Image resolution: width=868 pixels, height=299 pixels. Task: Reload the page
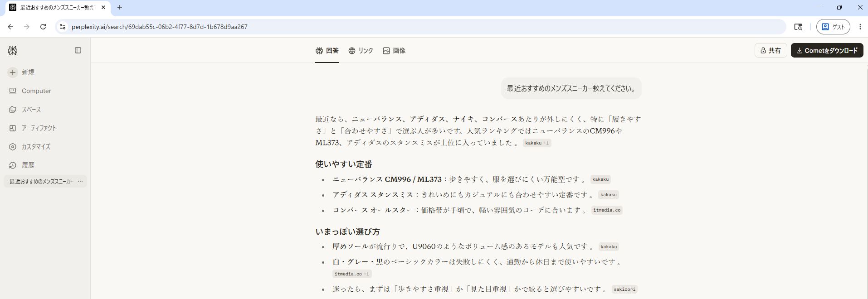pyautogui.click(x=43, y=27)
